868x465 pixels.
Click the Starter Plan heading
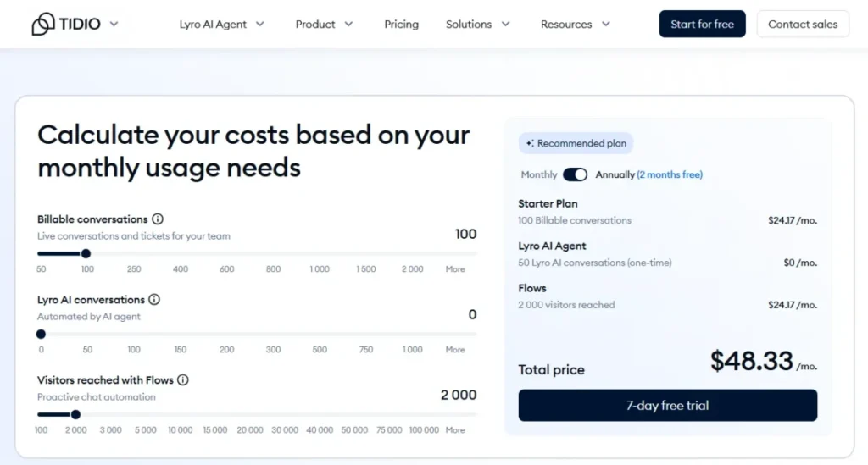pyautogui.click(x=548, y=203)
